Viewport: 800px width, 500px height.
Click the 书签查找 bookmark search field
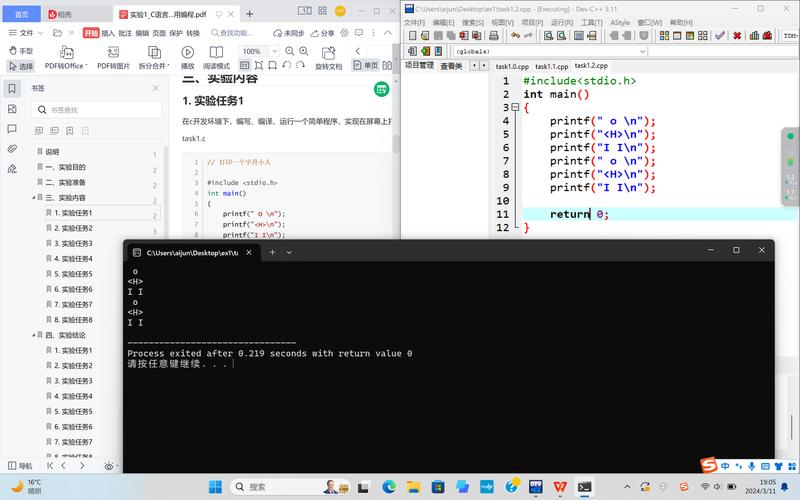94,109
